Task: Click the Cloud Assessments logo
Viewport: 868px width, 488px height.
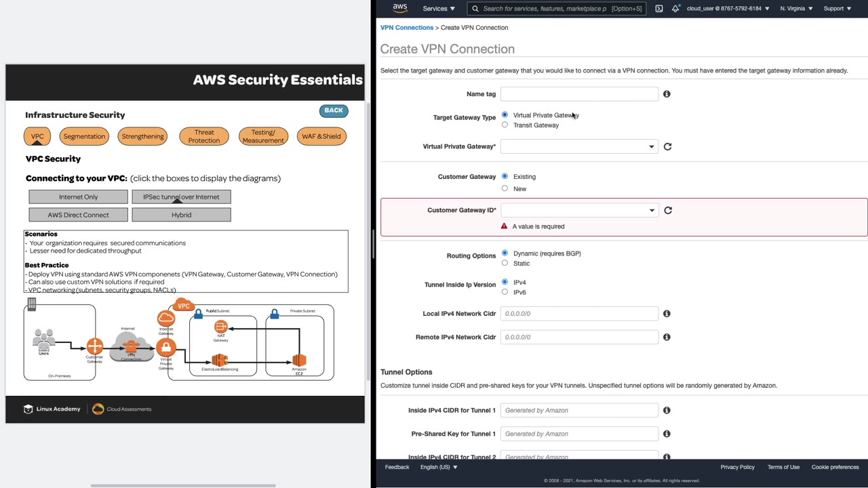Action: click(121, 409)
